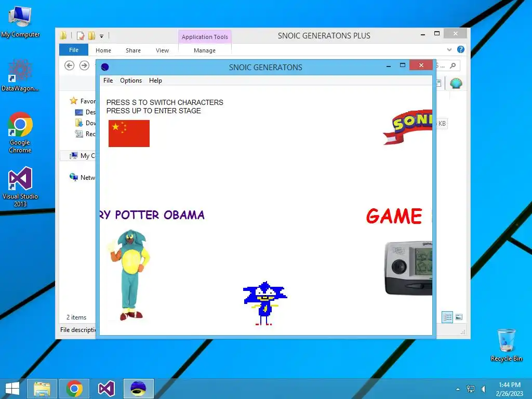Select Favorites in Explorer navigation pane
Screen dimensions: 532x399
(x=83, y=101)
